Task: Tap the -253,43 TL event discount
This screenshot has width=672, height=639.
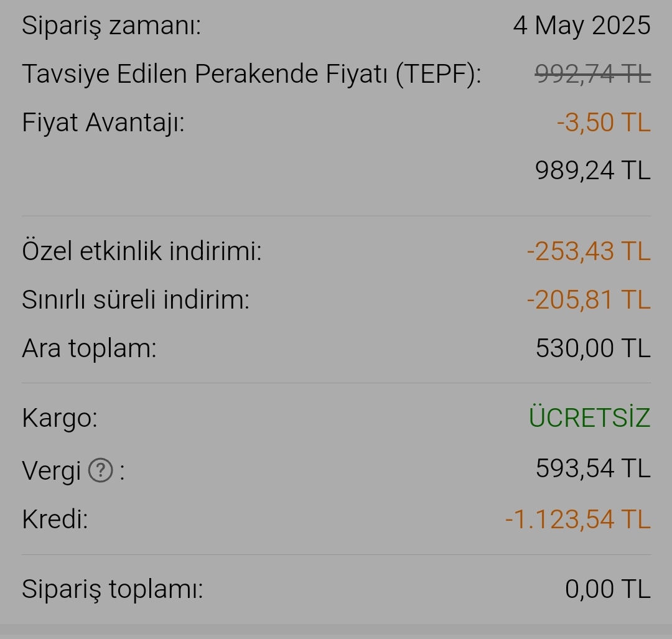Action: point(589,251)
